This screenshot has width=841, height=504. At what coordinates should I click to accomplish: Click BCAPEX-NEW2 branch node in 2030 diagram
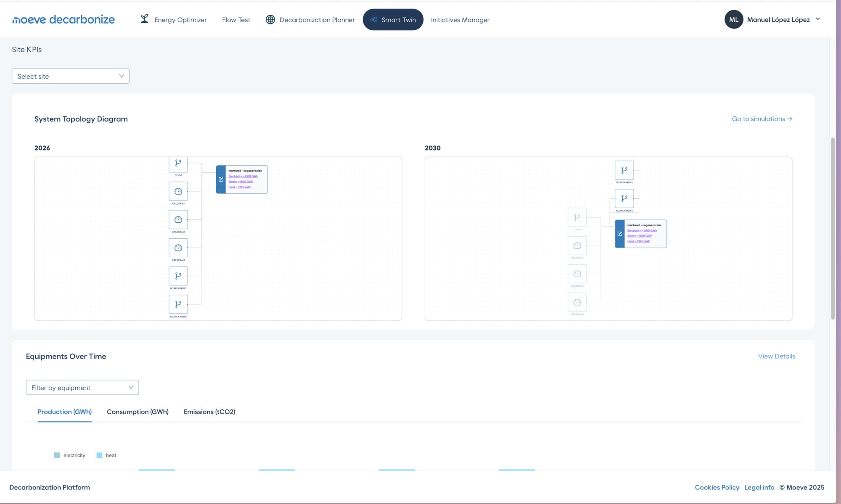pyautogui.click(x=624, y=198)
